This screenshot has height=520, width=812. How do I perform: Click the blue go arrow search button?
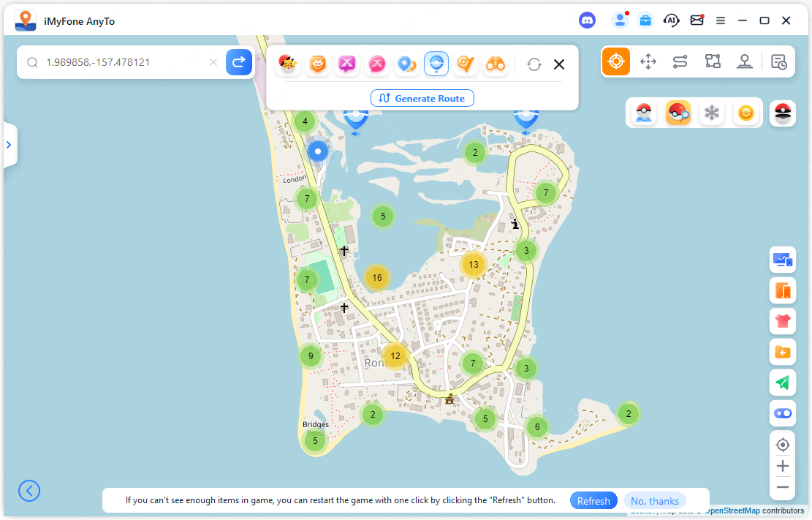click(239, 62)
